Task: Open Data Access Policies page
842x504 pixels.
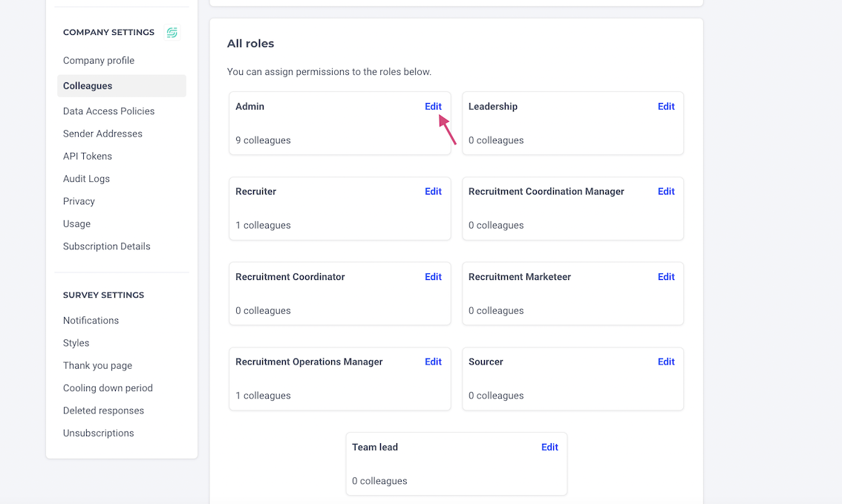Action: tap(109, 111)
